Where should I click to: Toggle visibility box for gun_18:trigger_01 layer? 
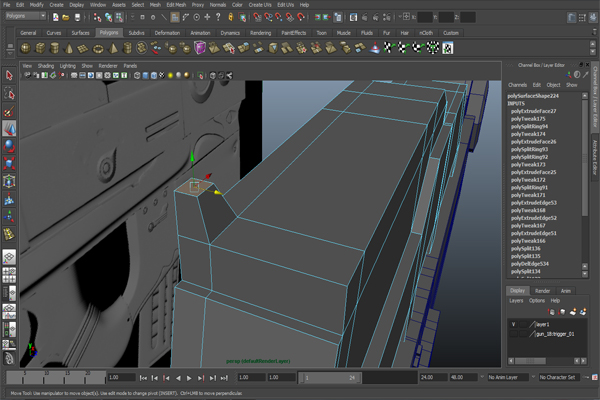[x=514, y=334]
